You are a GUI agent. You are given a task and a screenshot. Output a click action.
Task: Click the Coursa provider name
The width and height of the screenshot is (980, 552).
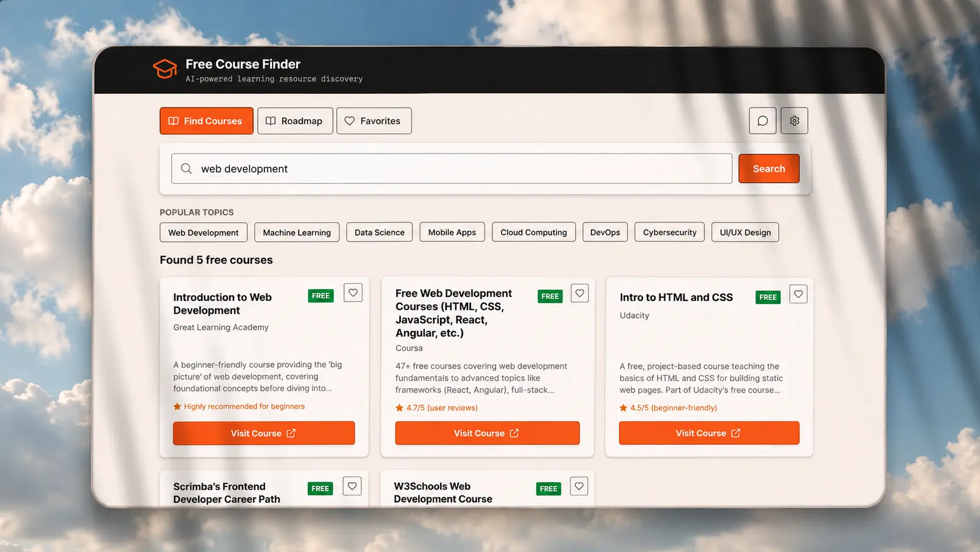(409, 348)
